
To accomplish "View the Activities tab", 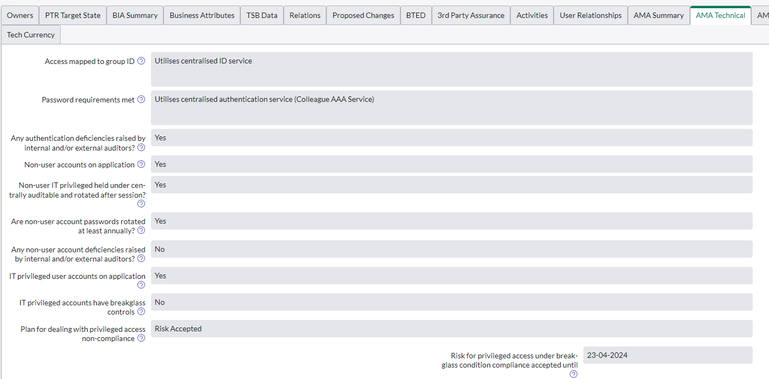I will click(x=532, y=15).
